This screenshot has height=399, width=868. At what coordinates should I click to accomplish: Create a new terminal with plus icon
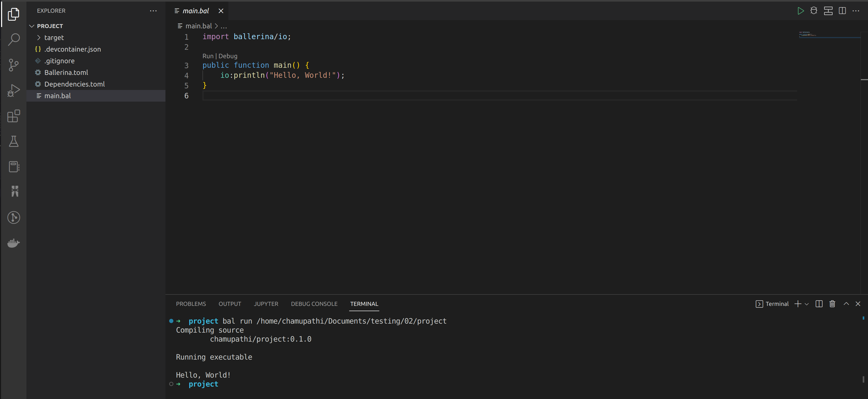[798, 304]
